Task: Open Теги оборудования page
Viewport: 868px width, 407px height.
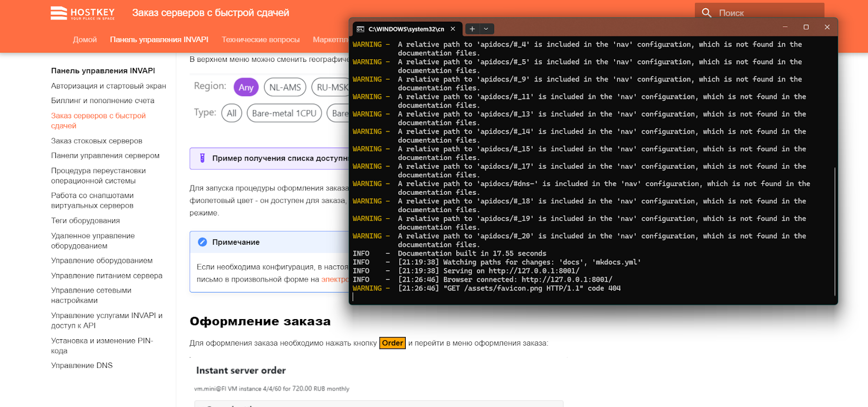Action: pyautogui.click(x=85, y=220)
